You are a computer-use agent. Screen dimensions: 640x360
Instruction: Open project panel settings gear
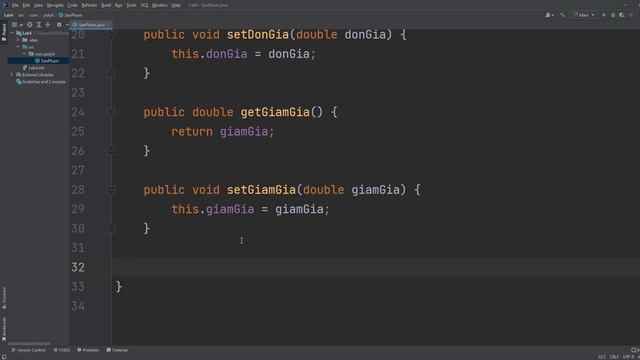tap(59, 25)
